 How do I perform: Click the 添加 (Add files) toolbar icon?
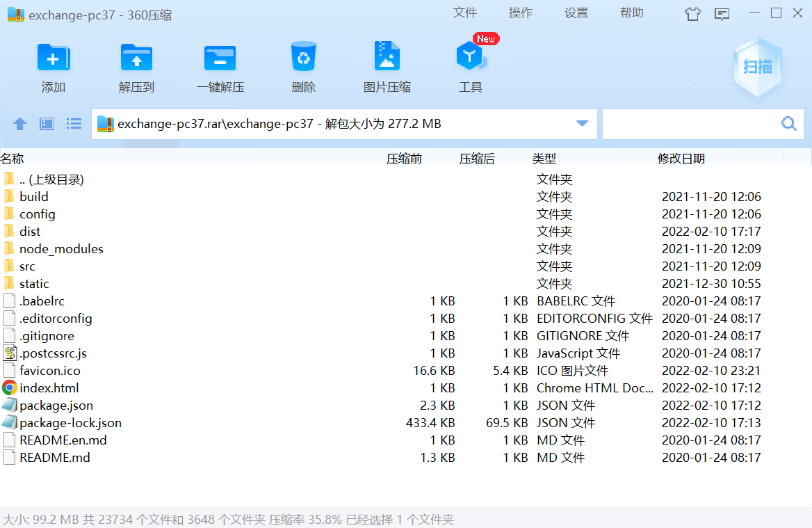[54, 66]
